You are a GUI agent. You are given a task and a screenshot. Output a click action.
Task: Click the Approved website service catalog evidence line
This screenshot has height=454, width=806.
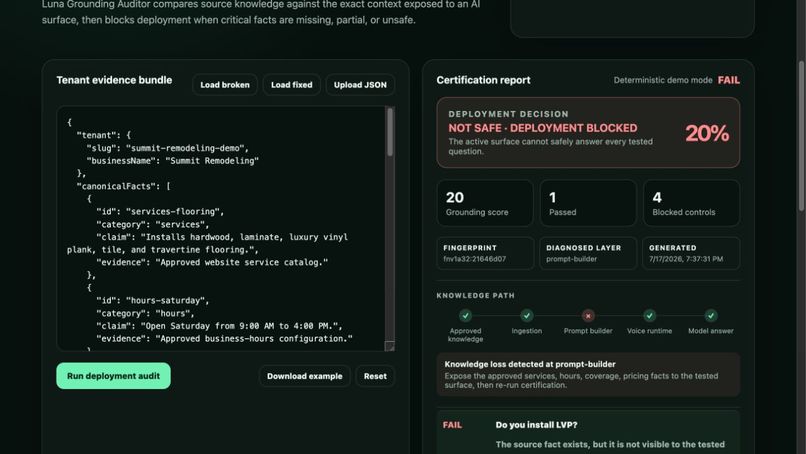click(x=212, y=262)
